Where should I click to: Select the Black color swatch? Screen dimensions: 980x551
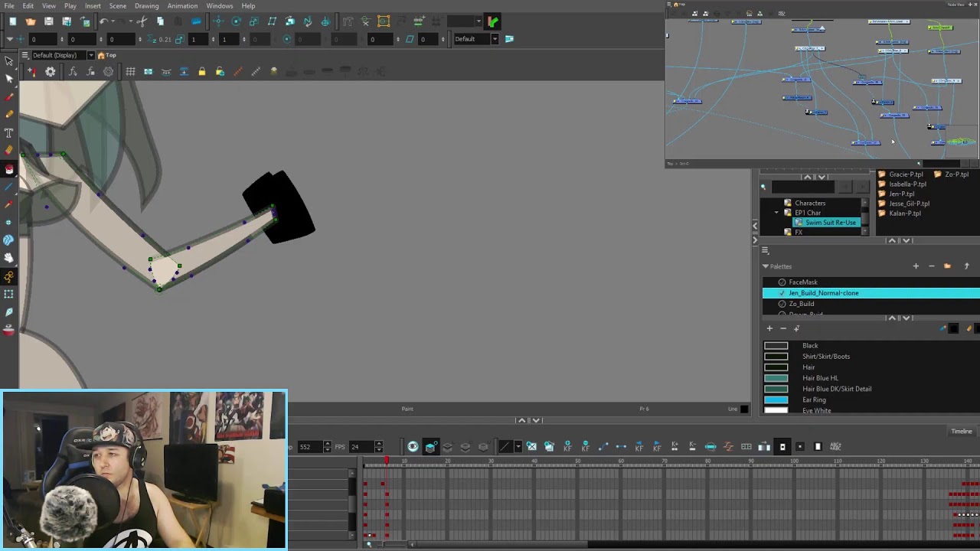pyautogui.click(x=776, y=346)
